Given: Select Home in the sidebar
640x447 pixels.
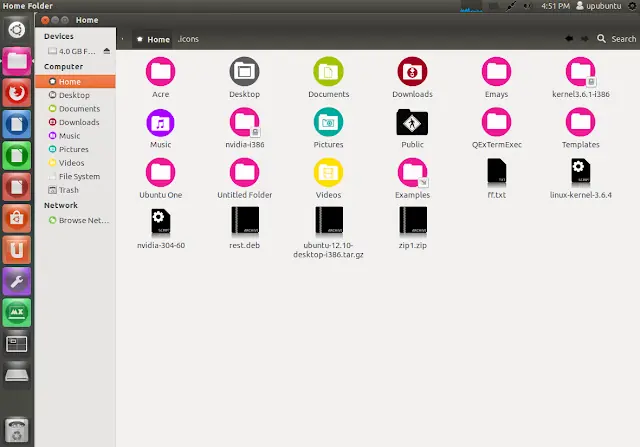Looking at the screenshot, I should tap(75, 82).
